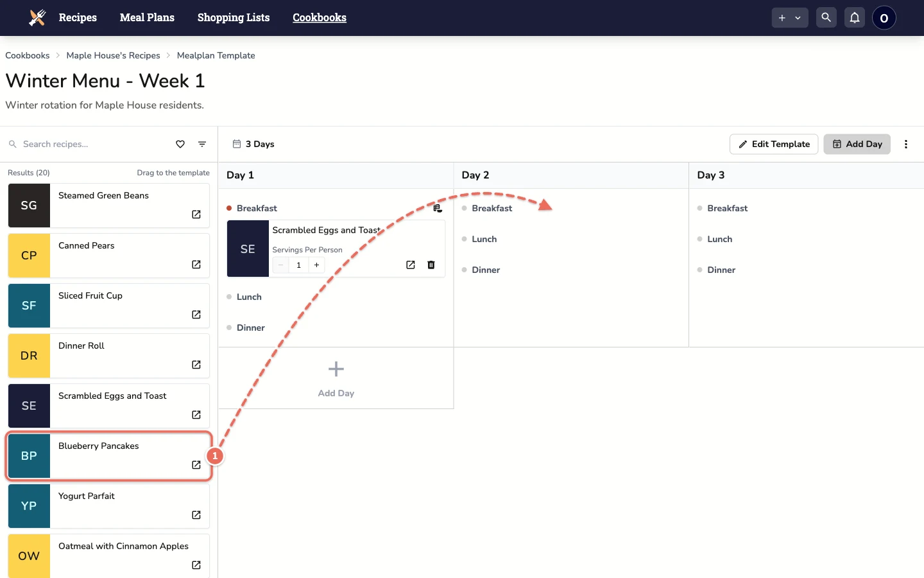Click the large plus Add Day card
Image resolution: width=924 pixels, height=578 pixels.
[336, 378]
